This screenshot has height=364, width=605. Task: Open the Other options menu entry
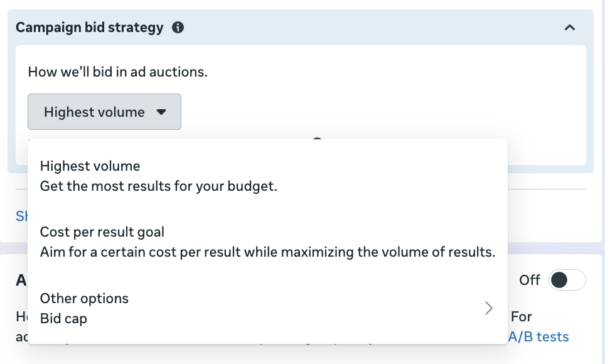tap(84, 299)
